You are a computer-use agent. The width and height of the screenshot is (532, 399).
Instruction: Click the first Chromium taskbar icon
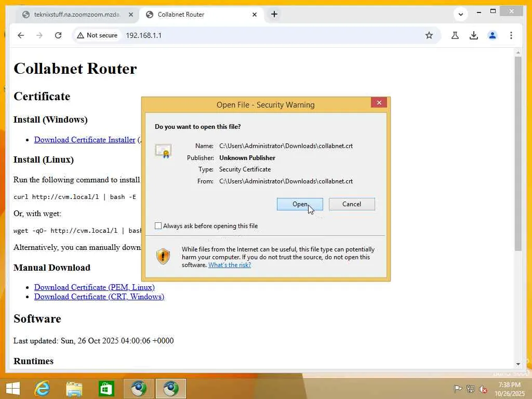coord(138,389)
